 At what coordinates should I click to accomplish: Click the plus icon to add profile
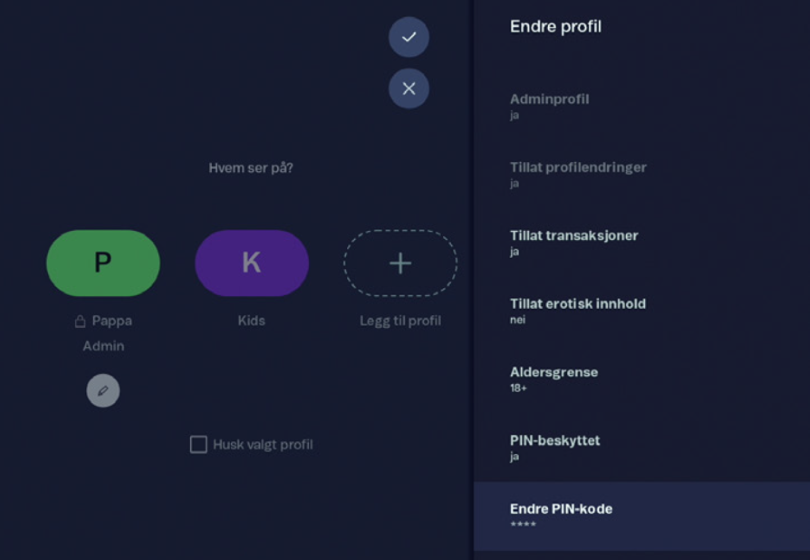tap(400, 263)
